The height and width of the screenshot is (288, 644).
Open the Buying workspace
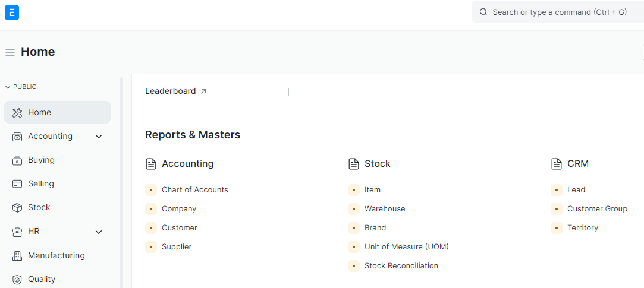pos(57,160)
